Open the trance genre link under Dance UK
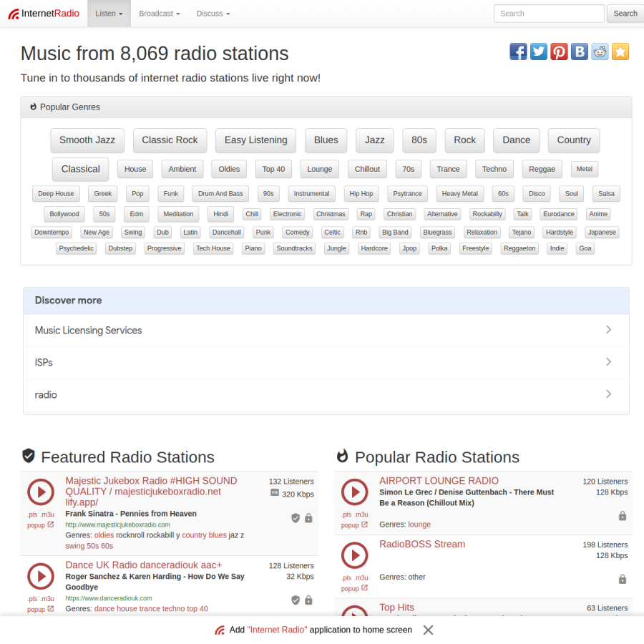The height and width of the screenshot is (644, 644). point(151,609)
